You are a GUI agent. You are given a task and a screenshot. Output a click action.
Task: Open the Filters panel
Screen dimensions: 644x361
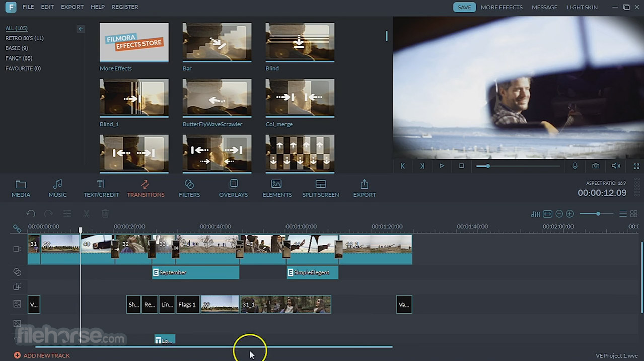[189, 188]
